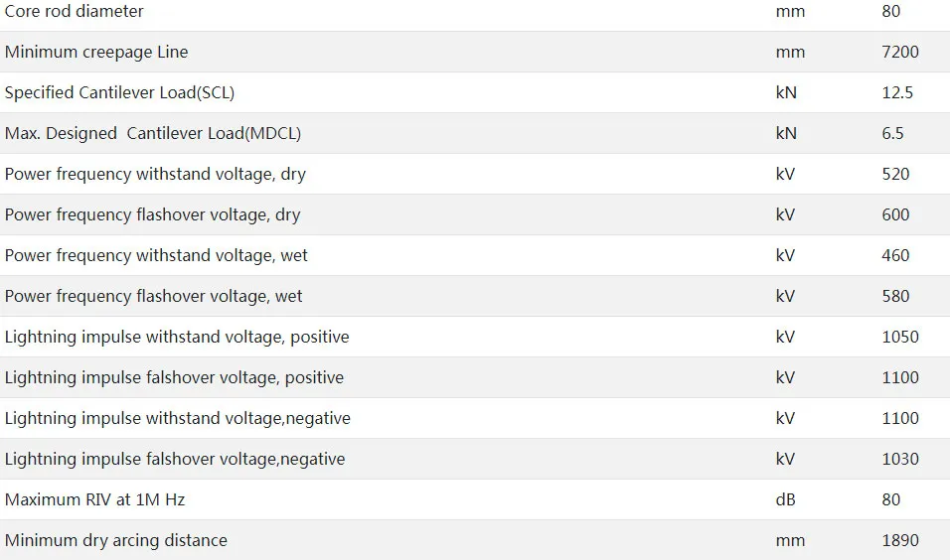Select the 520 value cell
Image resolution: width=950 pixels, height=560 pixels.
click(895, 175)
